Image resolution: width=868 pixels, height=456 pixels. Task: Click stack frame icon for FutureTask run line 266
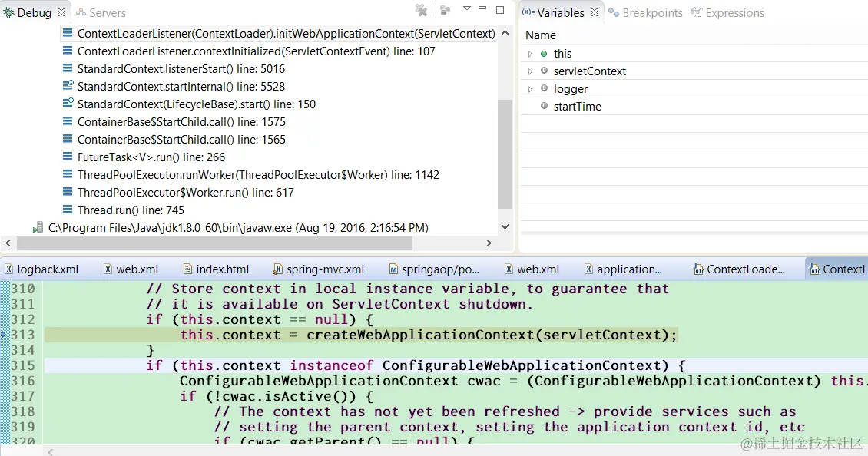tap(68, 157)
